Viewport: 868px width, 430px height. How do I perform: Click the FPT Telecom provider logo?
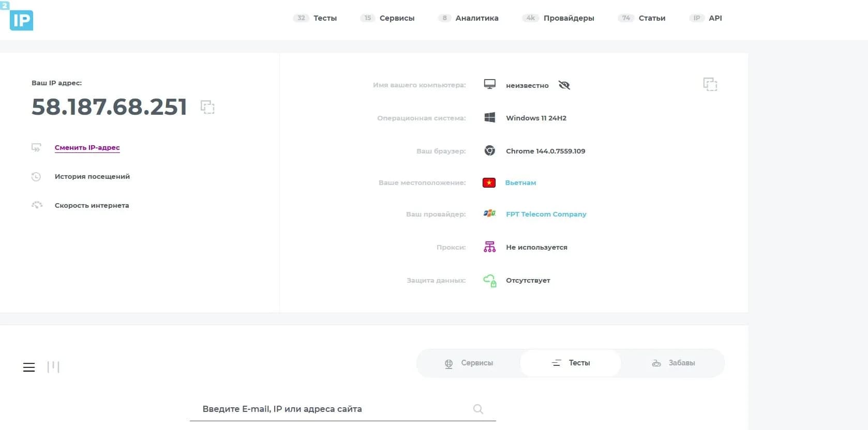(x=489, y=213)
